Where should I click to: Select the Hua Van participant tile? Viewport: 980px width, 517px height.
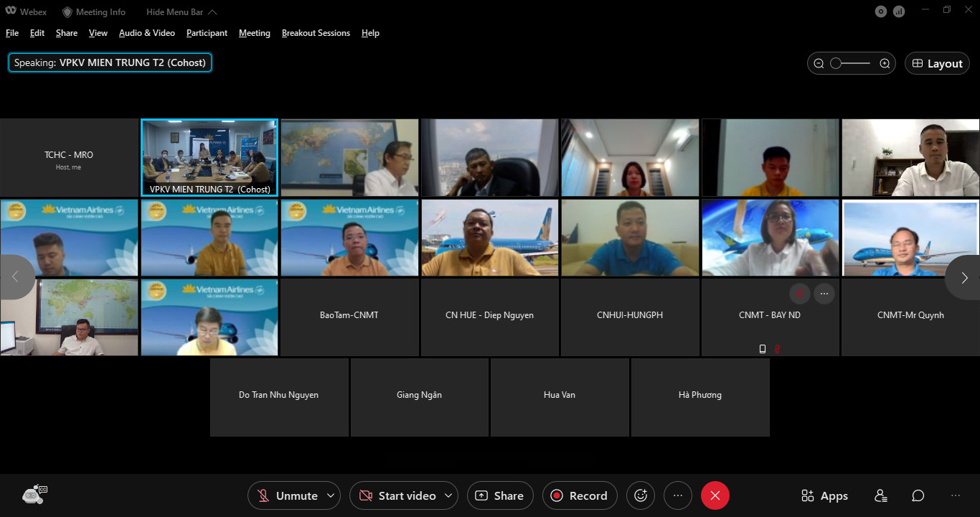tap(560, 397)
